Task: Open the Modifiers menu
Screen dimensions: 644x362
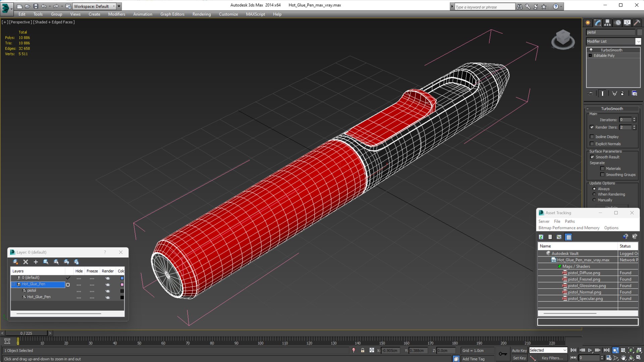Action: coord(116,14)
